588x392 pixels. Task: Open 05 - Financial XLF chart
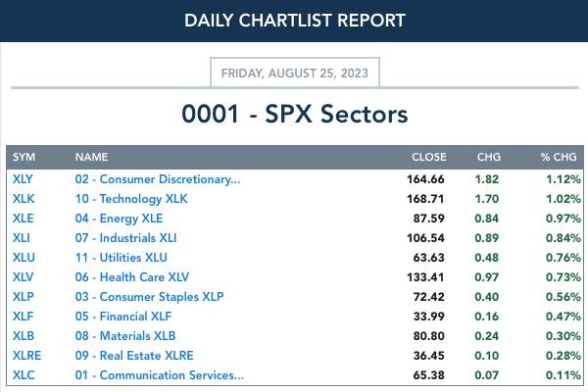point(123,317)
